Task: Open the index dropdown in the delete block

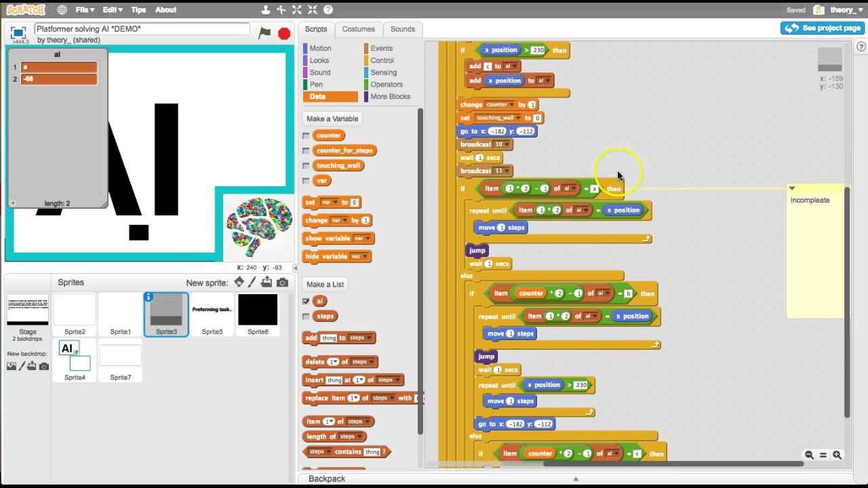Action: (334, 361)
